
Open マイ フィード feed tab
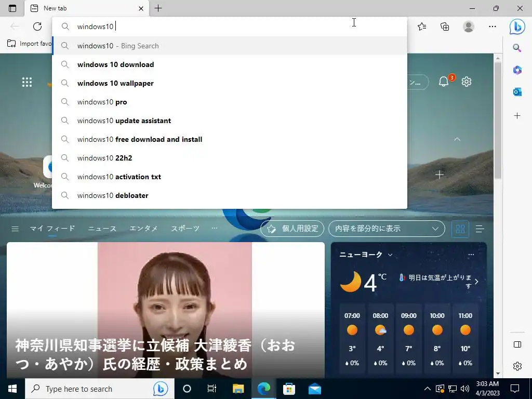52,229
